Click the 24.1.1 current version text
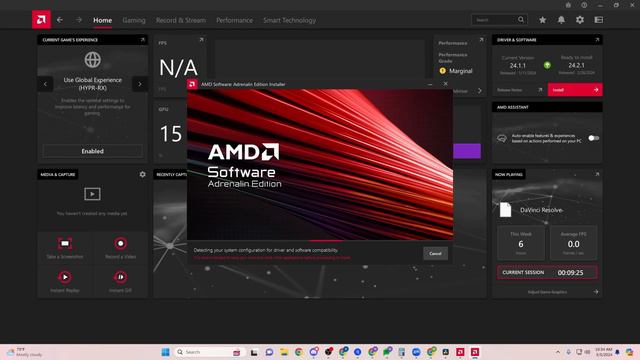This screenshot has width=640, height=360. (518, 65)
